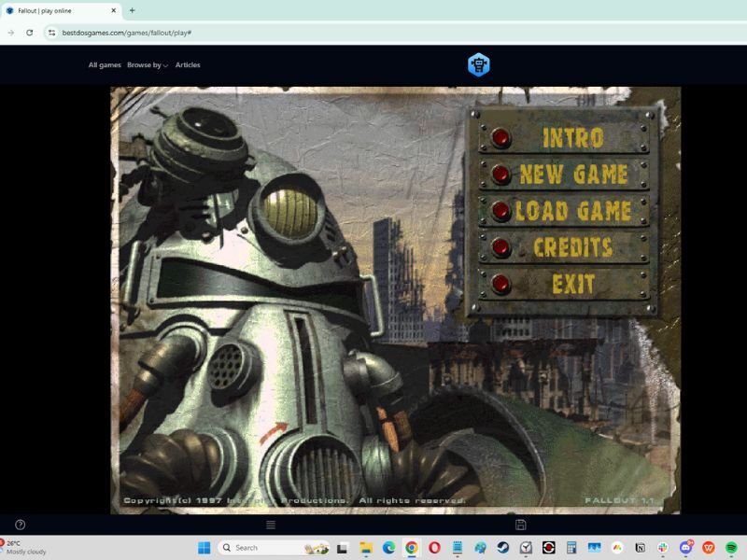Open the CREDITS screen
Screen dimensions: 747x560
571,247
